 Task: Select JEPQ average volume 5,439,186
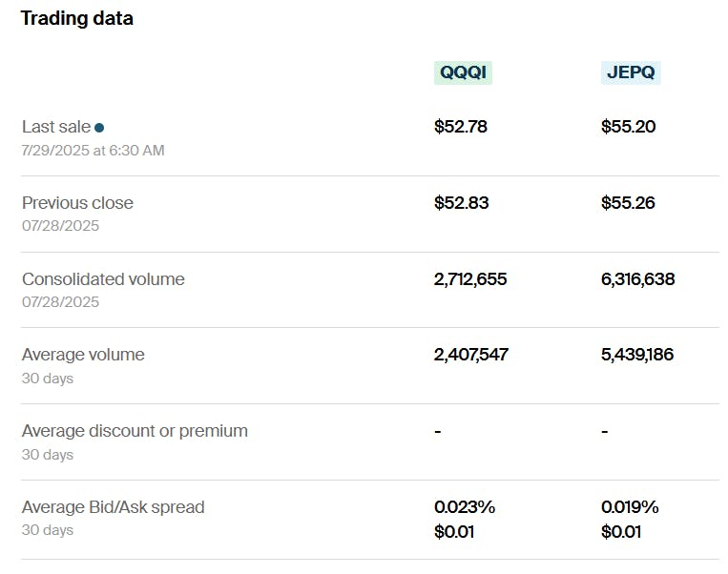coord(637,355)
